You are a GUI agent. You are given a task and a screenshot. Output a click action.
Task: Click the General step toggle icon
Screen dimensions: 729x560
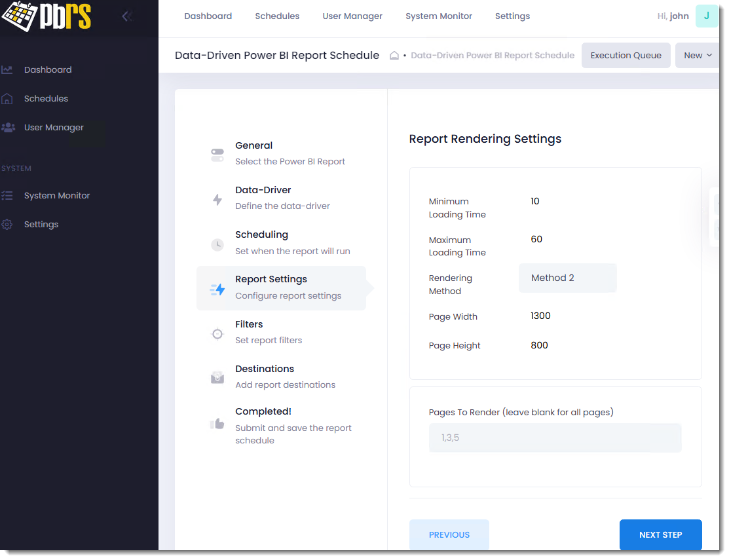pos(217,155)
